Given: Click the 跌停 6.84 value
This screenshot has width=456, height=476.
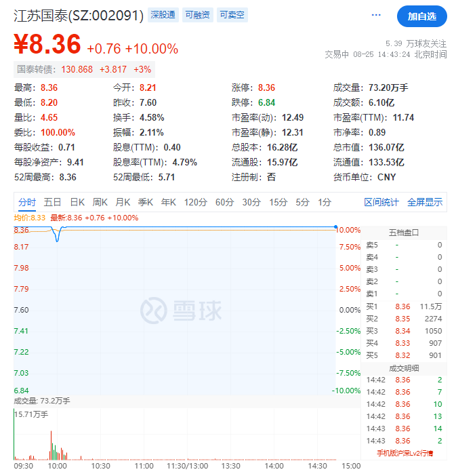Looking at the screenshot, I should [x=266, y=102].
